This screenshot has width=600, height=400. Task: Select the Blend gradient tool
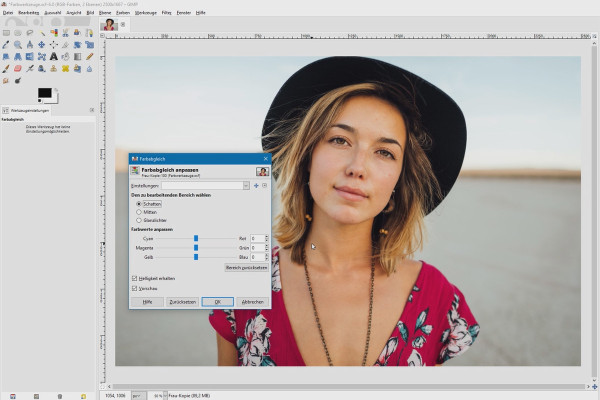point(77,57)
